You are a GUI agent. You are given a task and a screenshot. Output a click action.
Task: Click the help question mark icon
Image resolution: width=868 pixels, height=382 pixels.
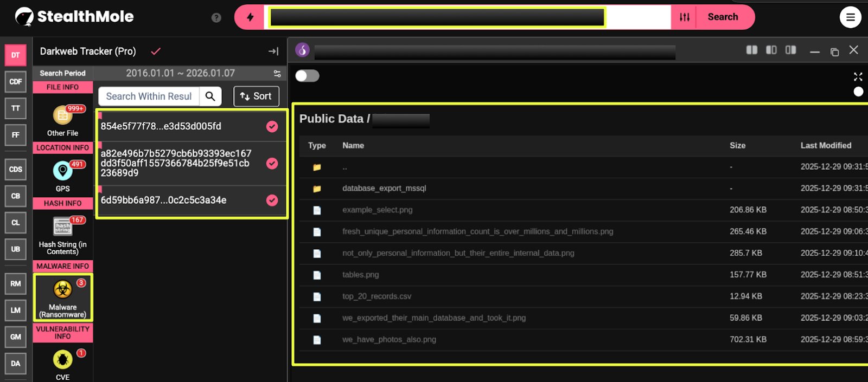(216, 18)
